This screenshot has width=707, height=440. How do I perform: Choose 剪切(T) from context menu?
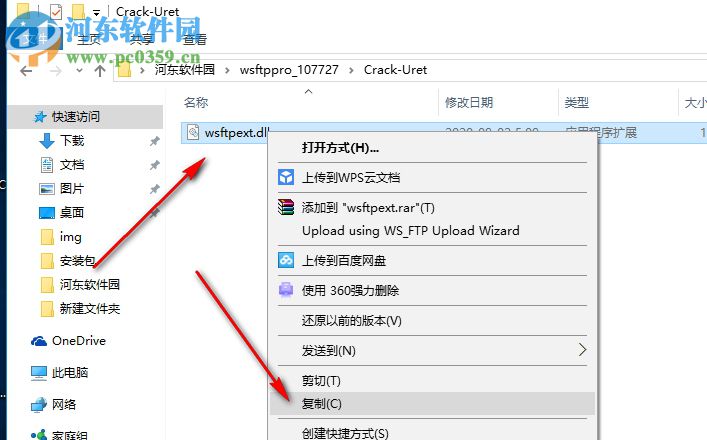433,381
